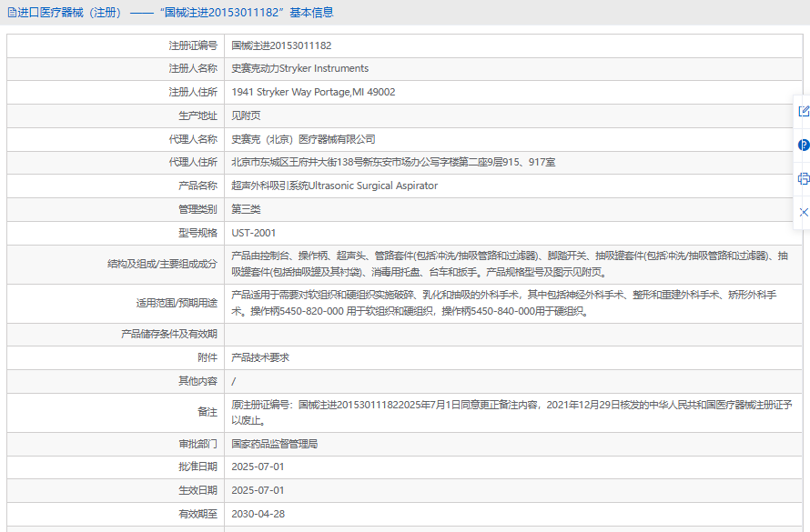Click the label '生产地址'
The height and width of the screenshot is (532, 810).
click(x=197, y=115)
